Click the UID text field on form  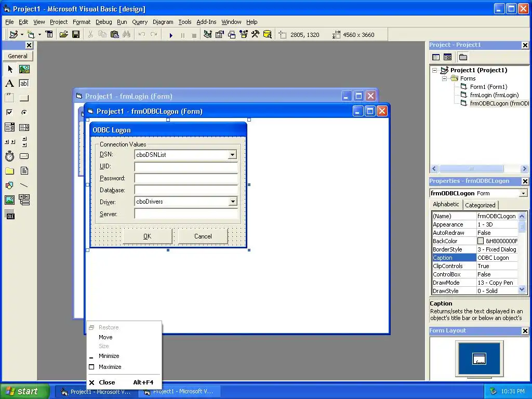tap(186, 167)
